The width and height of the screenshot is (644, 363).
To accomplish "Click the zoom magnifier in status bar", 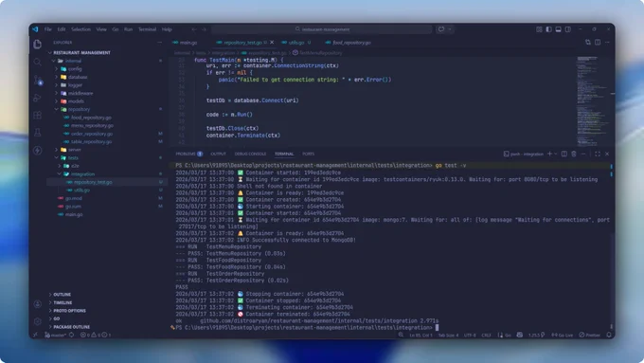I will pos(401,335).
